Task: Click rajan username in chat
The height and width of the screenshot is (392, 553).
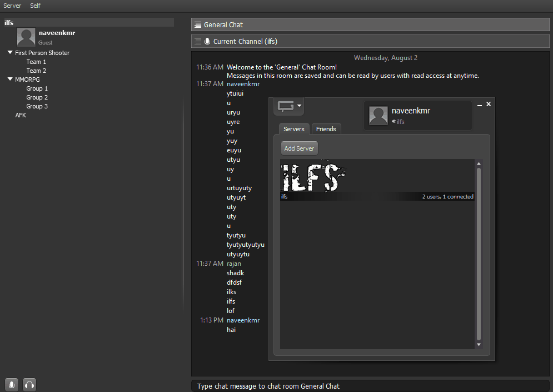Action: [234, 264]
